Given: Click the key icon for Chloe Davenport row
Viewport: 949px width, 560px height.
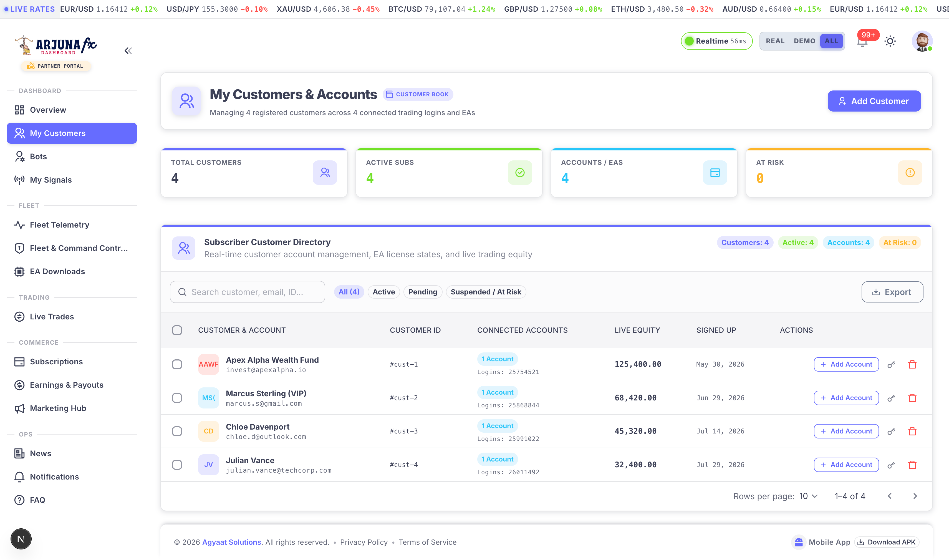Looking at the screenshot, I should coord(891,431).
